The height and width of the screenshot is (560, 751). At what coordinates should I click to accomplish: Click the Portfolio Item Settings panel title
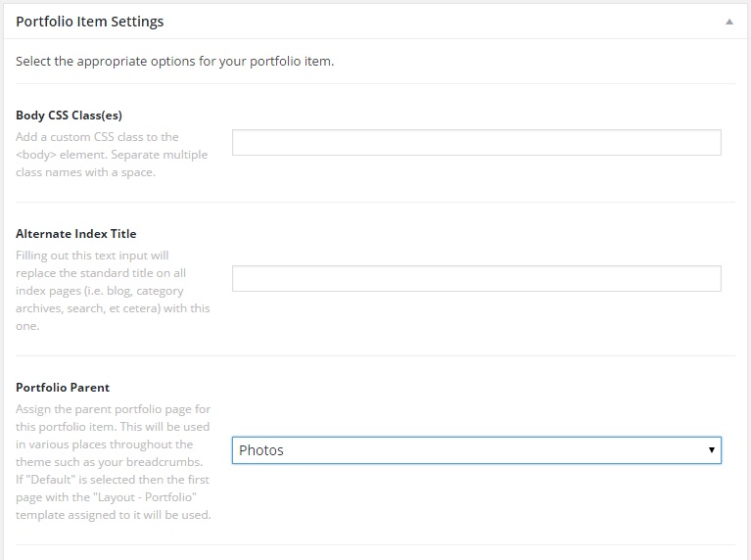coord(90,21)
